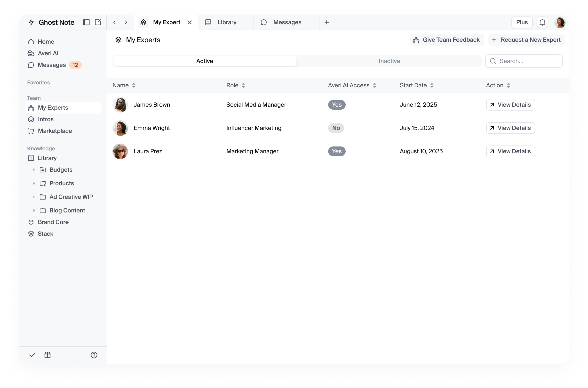
Task: Sort table by Averi AI Access
Action: pyautogui.click(x=374, y=85)
